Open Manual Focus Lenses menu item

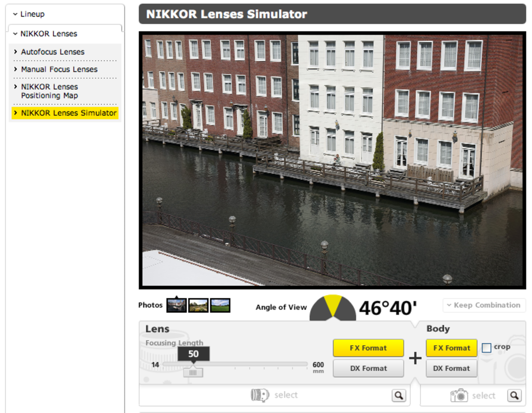pos(59,69)
